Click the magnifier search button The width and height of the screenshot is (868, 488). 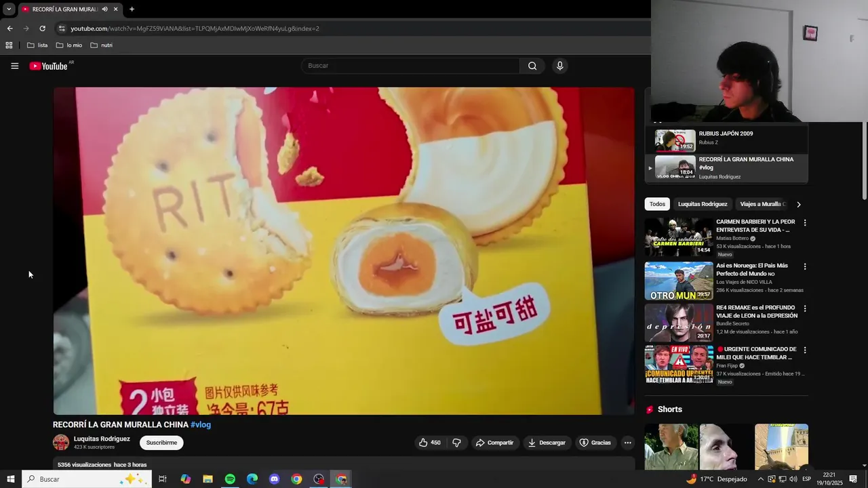[x=532, y=66]
